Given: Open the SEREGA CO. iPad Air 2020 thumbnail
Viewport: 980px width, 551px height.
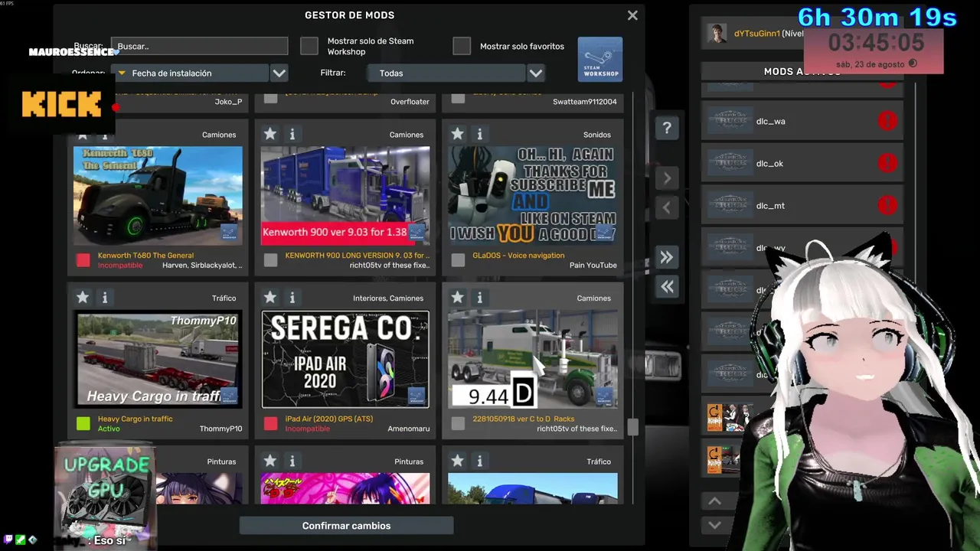Looking at the screenshot, I should (345, 359).
